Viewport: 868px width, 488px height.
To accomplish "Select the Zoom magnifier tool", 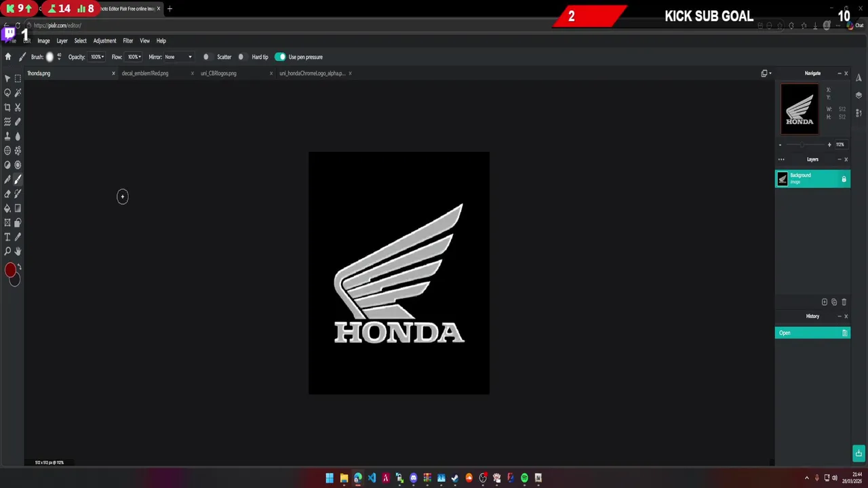I will coord(7,251).
